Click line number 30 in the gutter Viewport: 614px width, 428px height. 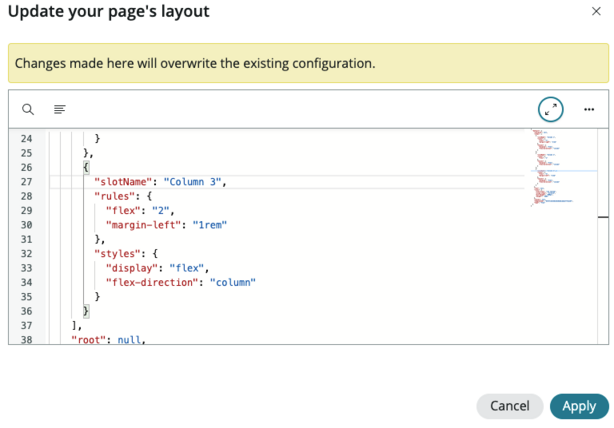tap(26, 225)
